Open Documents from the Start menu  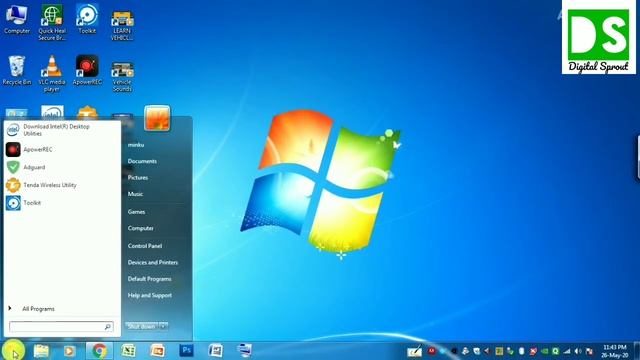(142, 161)
